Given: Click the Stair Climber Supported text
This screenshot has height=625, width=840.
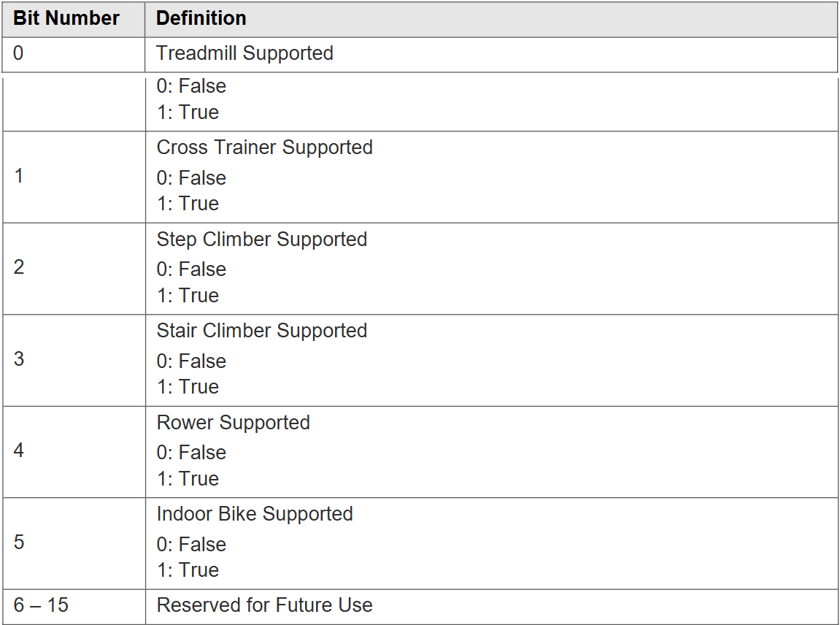Looking at the screenshot, I should (x=261, y=331).
